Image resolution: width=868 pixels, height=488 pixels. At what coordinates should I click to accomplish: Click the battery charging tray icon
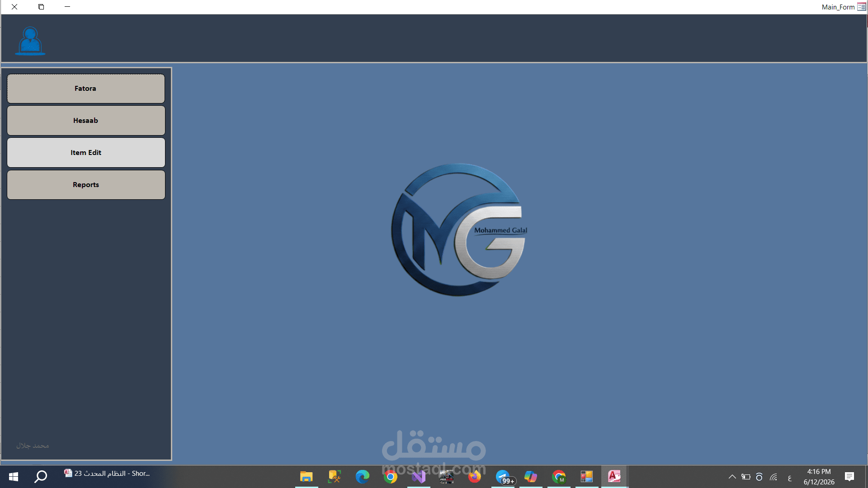point(746,477)
